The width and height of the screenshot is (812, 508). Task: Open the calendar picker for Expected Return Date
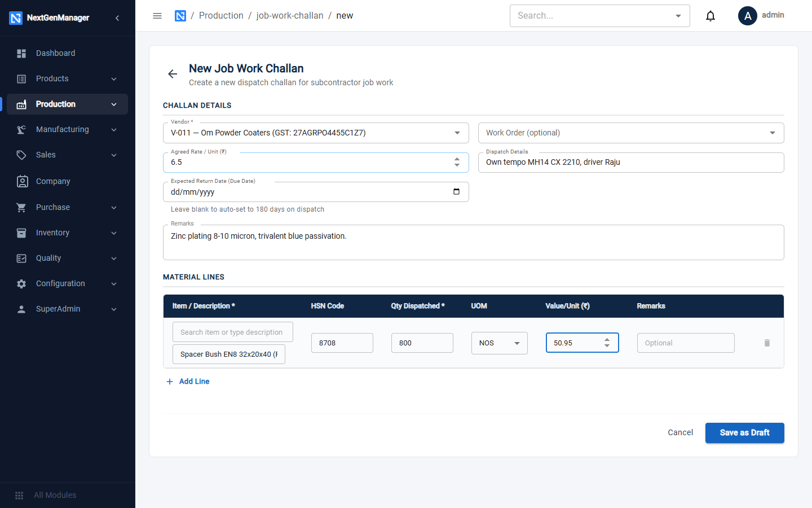click(456, 191)
